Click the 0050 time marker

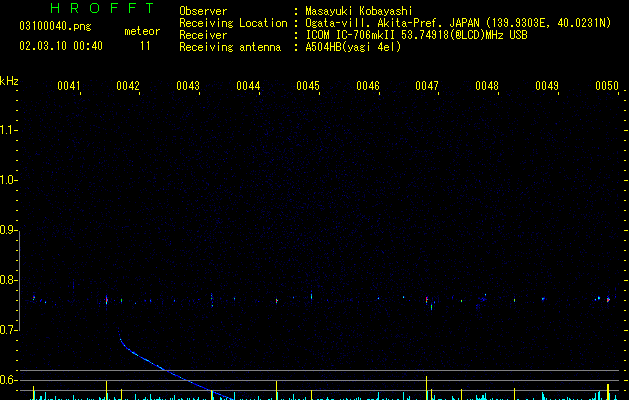pyautogui.click(x=607, y=86)
